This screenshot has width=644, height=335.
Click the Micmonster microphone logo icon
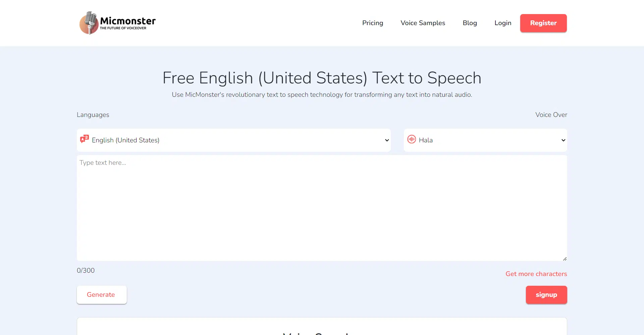tap(89, 23)
